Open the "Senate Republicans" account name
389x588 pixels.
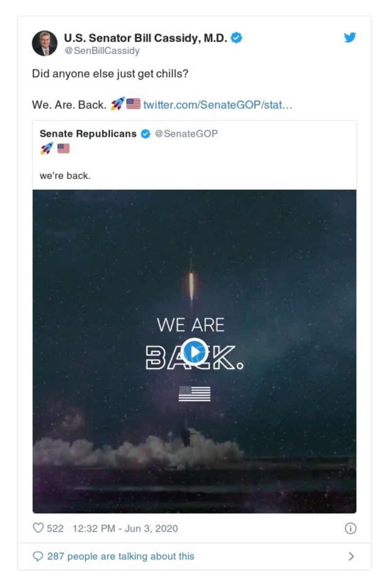[x=88, y=134]
